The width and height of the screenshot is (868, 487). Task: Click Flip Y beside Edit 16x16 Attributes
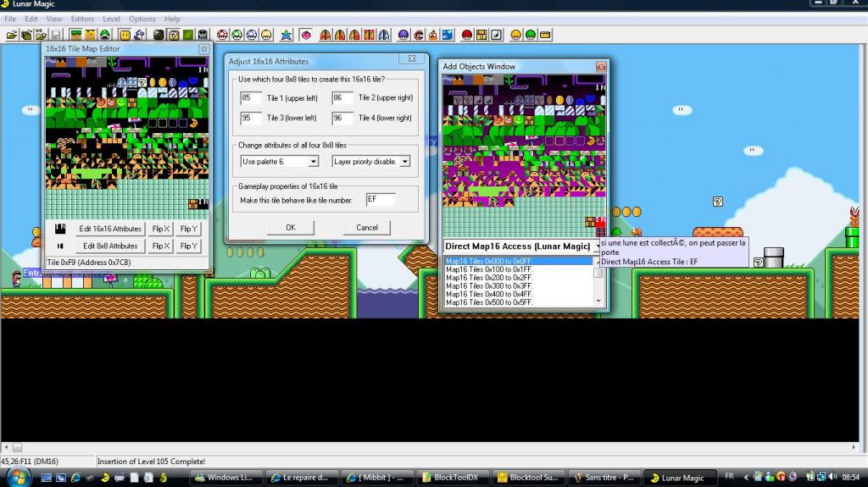[x=188, y=229]
